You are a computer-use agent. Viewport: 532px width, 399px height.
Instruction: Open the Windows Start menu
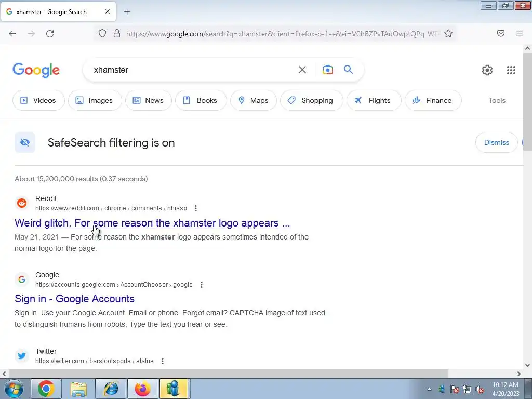click(x=14, y=389)
